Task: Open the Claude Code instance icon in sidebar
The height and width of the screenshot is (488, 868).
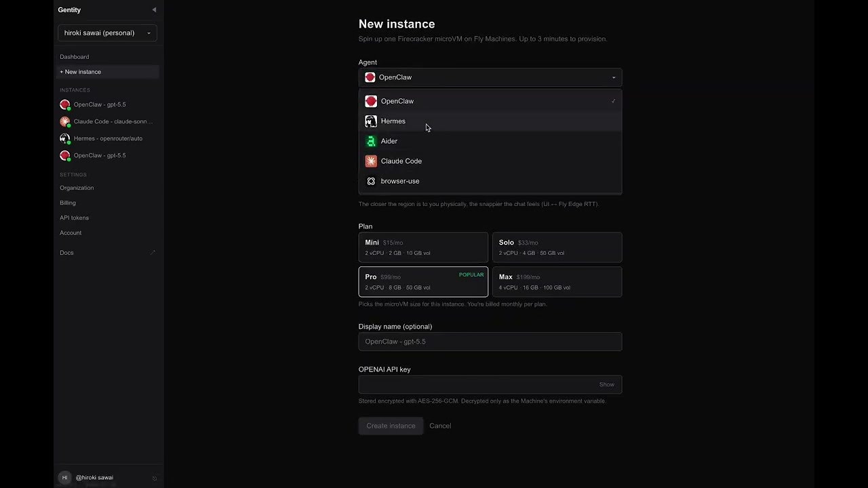Action: coord(65,121)
